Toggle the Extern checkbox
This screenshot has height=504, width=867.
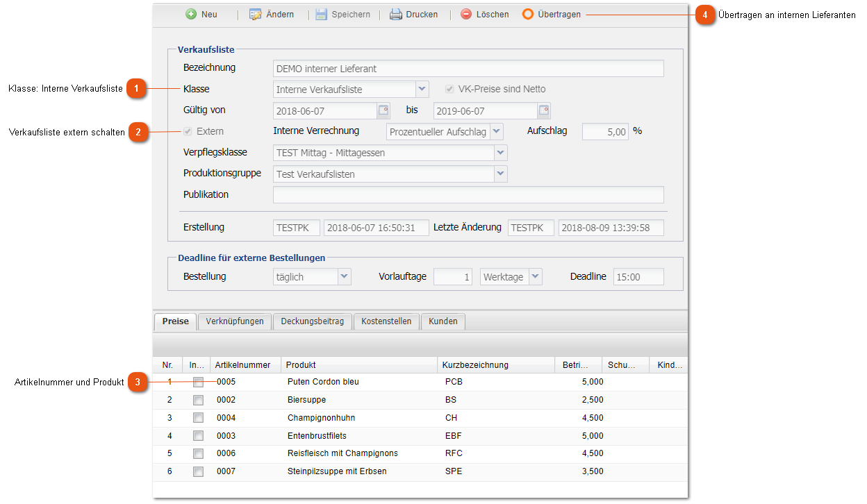coord(188,131)
